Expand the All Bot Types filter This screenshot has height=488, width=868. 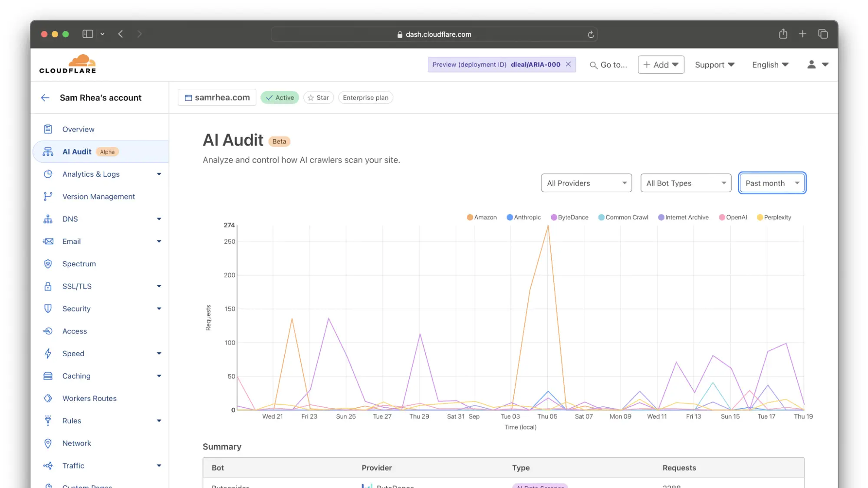pyautogui.click(x=685, y=183)
